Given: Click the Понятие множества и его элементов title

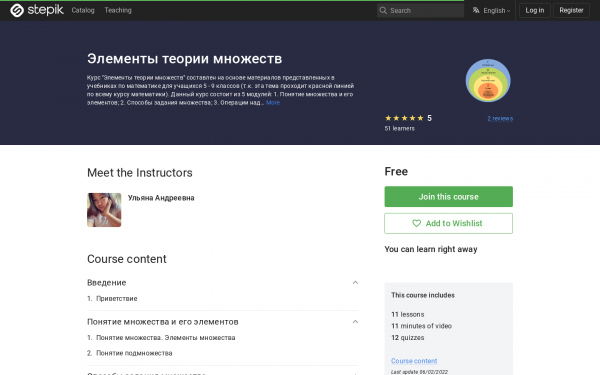Looking at the screenshot, I should [x=163, y=322].
